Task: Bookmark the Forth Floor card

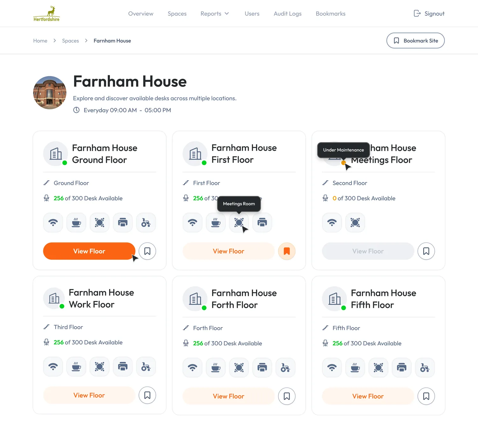Action: coord(287,396)
